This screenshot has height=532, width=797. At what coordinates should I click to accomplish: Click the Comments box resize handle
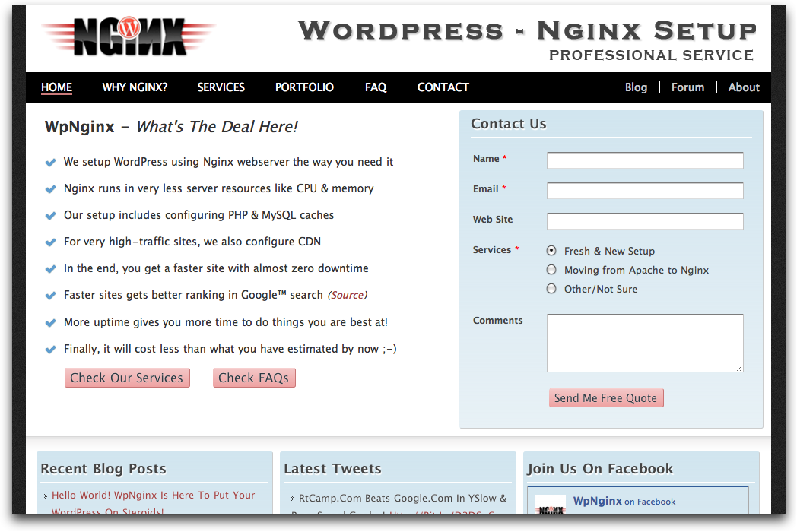click(739, 369)
